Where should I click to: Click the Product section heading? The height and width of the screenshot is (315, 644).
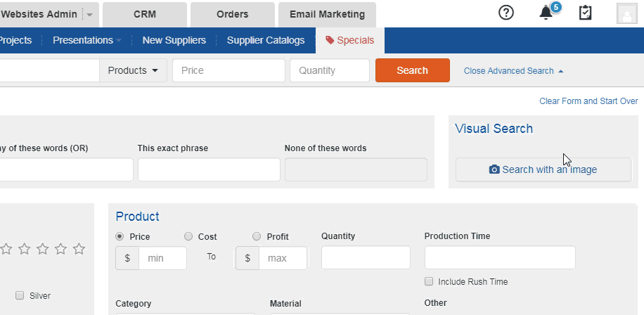[137, 217]
